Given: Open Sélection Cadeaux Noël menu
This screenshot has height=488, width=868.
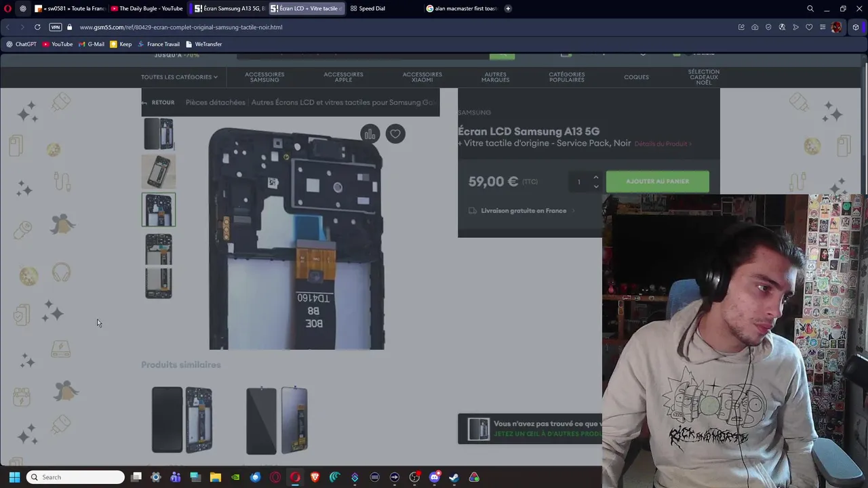Looking at the screenshot, I should coord(703,77).
